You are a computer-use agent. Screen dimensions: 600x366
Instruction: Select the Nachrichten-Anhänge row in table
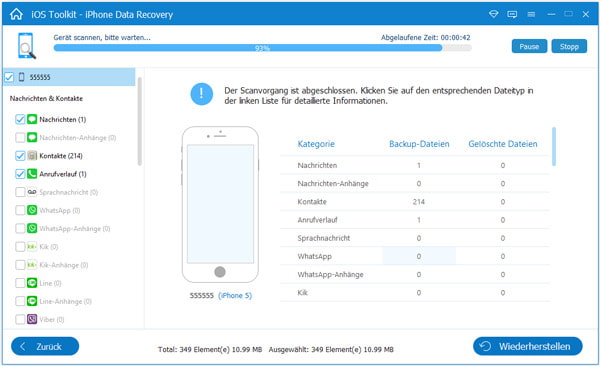tap(415, 183)
